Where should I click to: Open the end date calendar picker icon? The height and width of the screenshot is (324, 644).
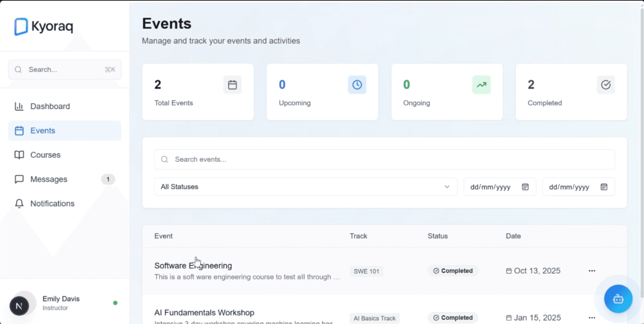[604, 187]
